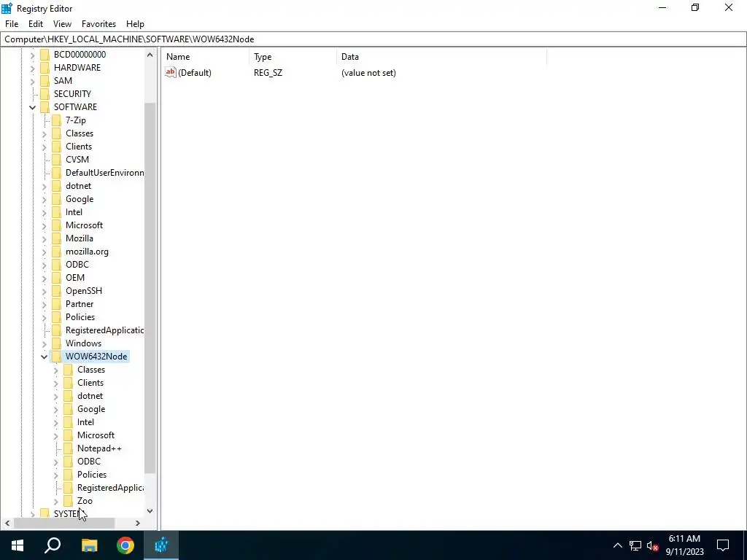Select RegisteredApplications key directly under SOFTWARE
Viewport: 747px width, 560px height.
[104, 330]
